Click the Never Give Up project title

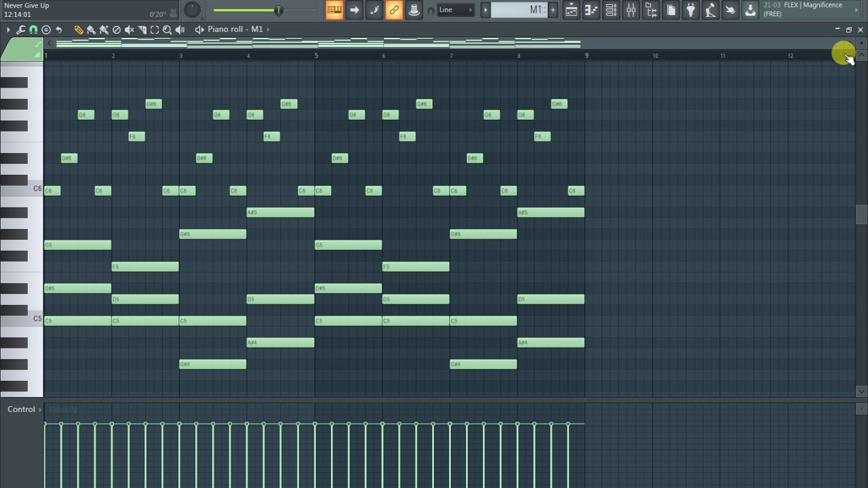(x=26, y=5)
